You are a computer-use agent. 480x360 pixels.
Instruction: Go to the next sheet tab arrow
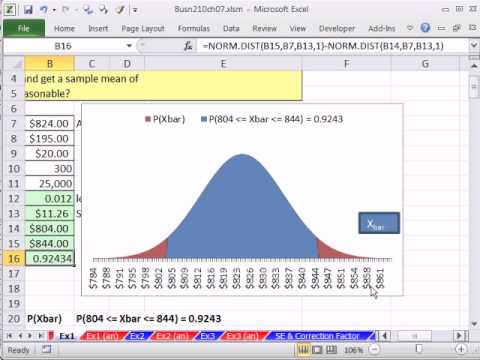30,336
